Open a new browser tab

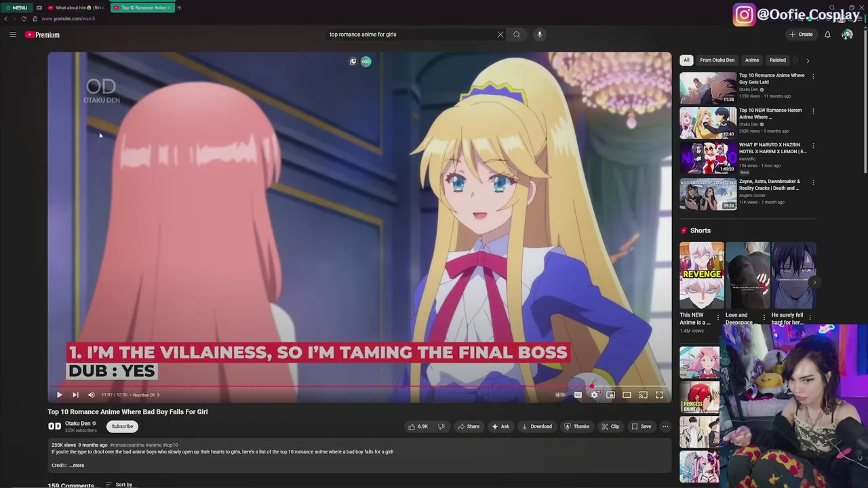(x=179, y=7)
